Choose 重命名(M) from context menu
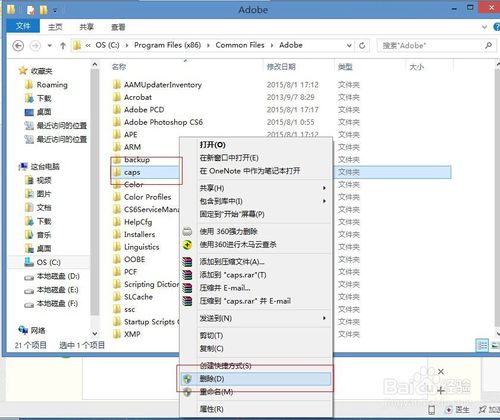This screenshot has height=420, width=500. point(256,392)
